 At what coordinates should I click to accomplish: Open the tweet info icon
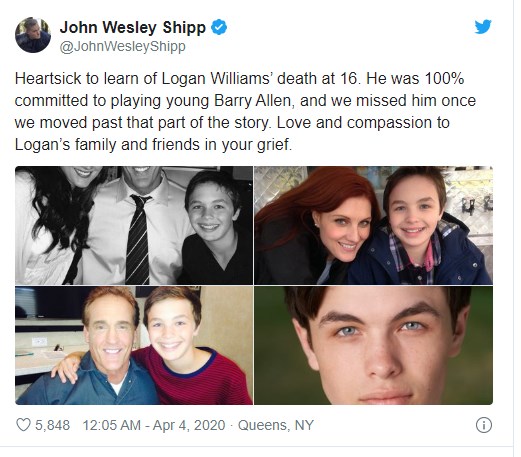pos(484,425)
